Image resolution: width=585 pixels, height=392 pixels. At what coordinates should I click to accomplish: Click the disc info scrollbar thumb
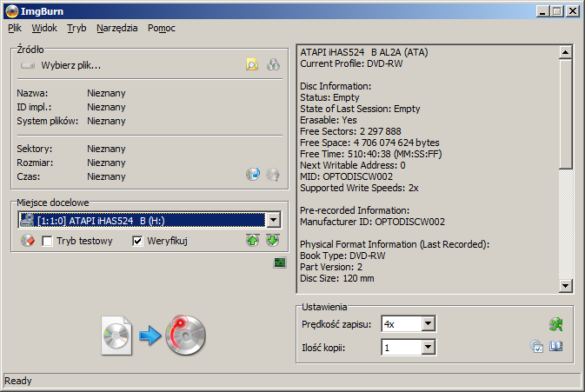click(566, 114)
